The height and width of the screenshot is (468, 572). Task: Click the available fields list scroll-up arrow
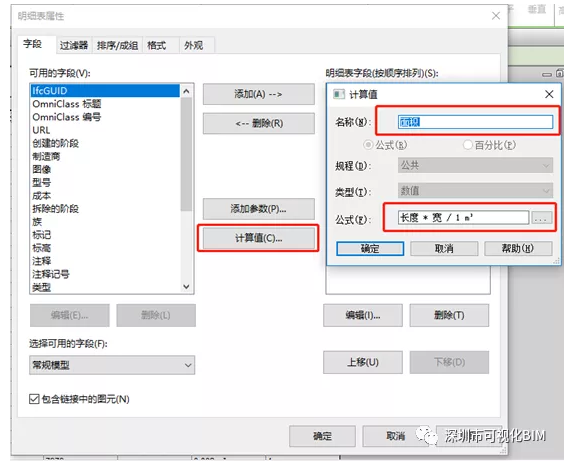pyautogui.click(x=186, y=91)
